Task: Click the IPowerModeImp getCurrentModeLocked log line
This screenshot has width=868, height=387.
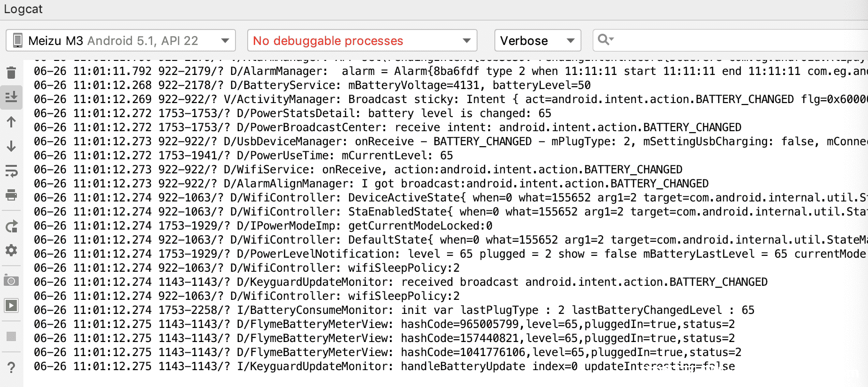Action: (263, 226)
